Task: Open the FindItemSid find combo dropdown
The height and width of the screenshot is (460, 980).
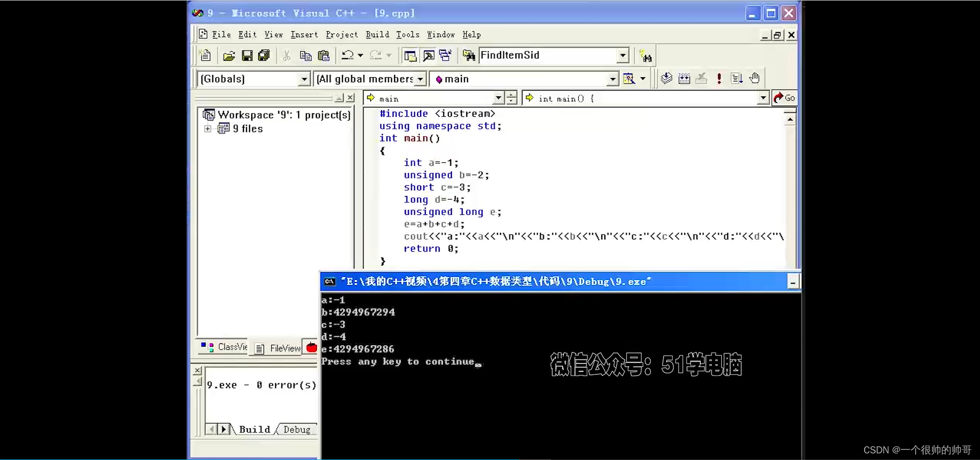Action: click(623, 56)
